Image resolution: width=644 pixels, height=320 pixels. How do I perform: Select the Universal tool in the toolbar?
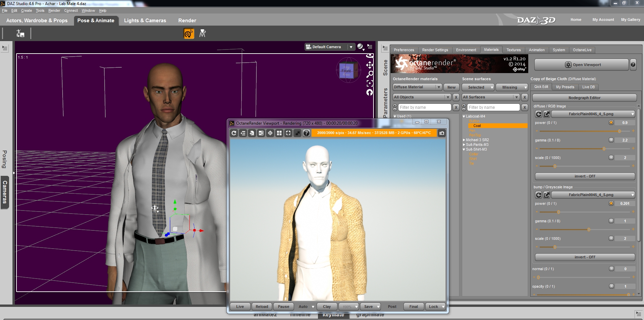[189, 33]
